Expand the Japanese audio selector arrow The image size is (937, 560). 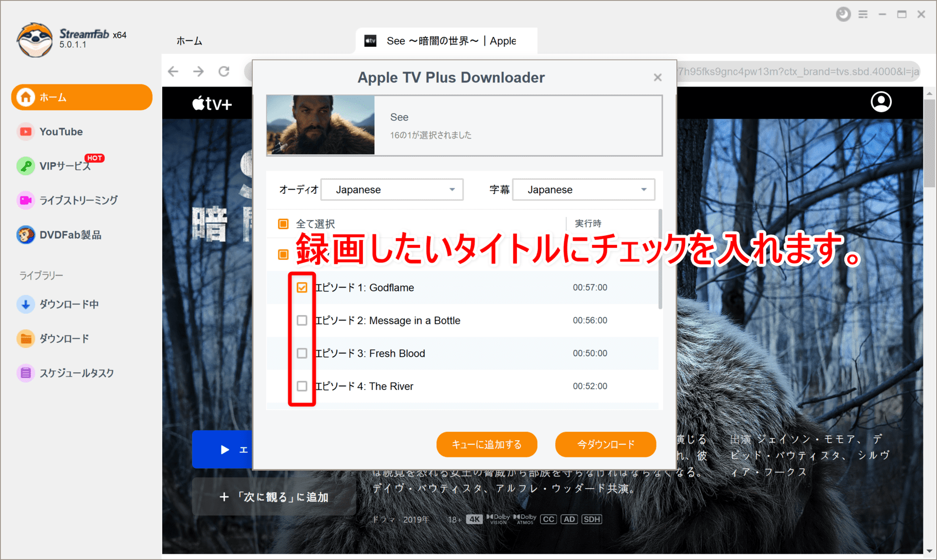452,189
